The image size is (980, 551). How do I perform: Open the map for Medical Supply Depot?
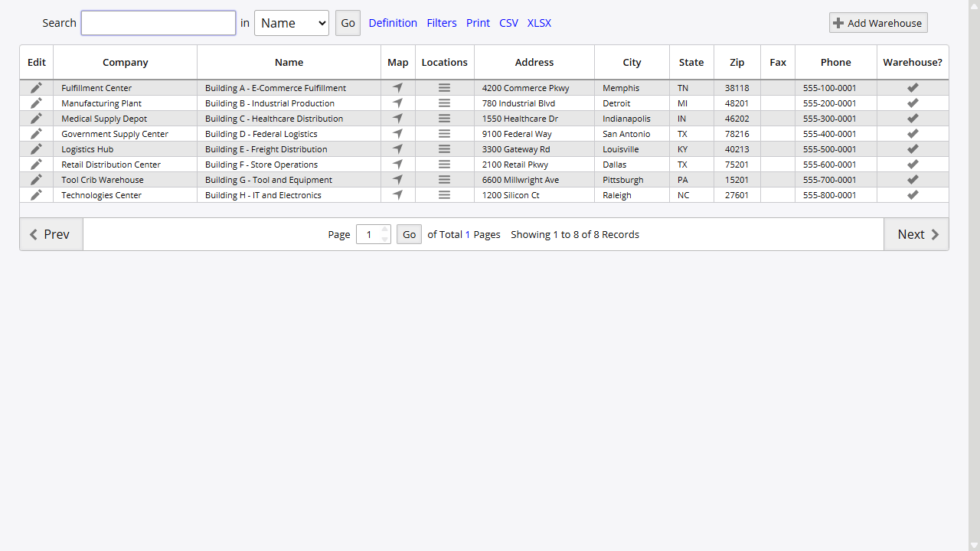[x=397, y=118]
